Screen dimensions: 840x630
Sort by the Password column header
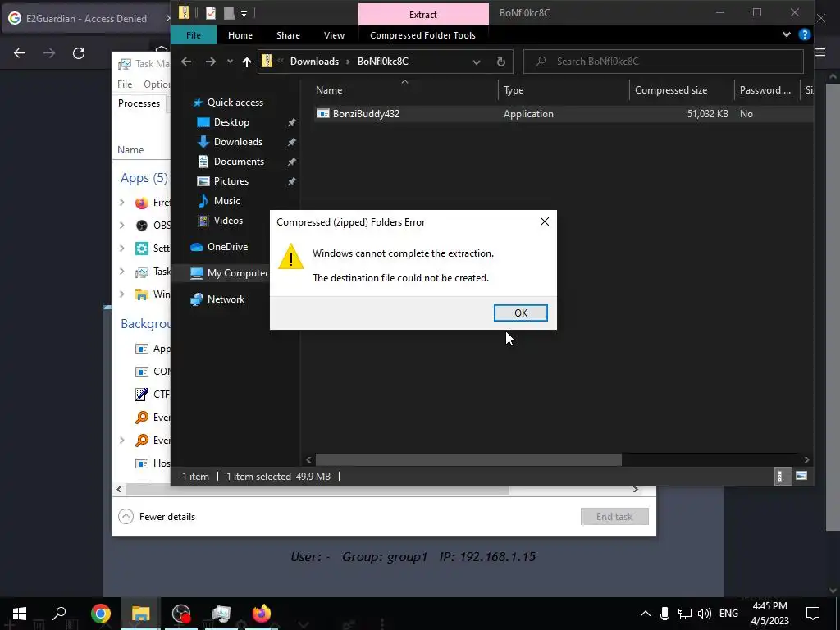[766, 90]
